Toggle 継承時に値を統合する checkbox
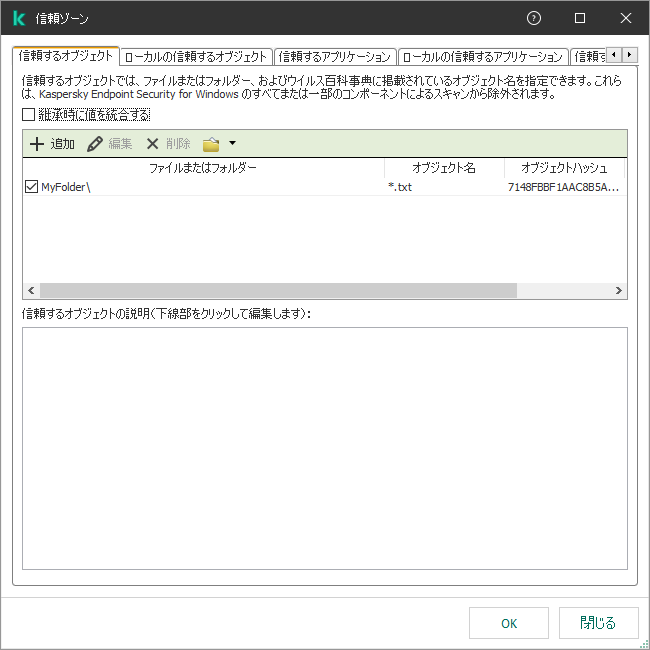 coord(28,115)
